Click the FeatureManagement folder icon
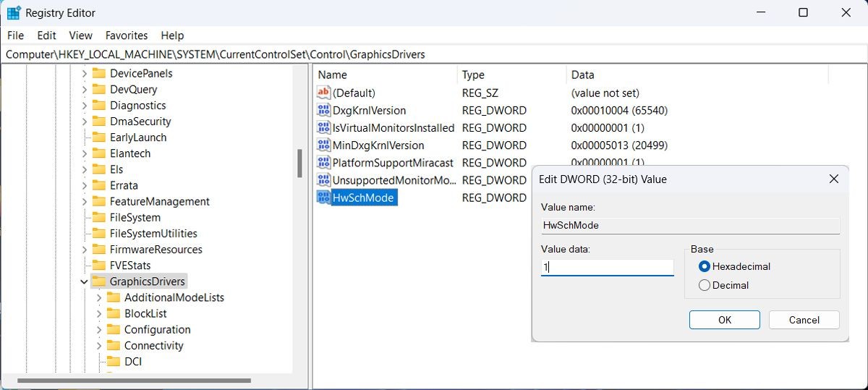The height and width of the screenshot is (390, 868). pos(99,201)
